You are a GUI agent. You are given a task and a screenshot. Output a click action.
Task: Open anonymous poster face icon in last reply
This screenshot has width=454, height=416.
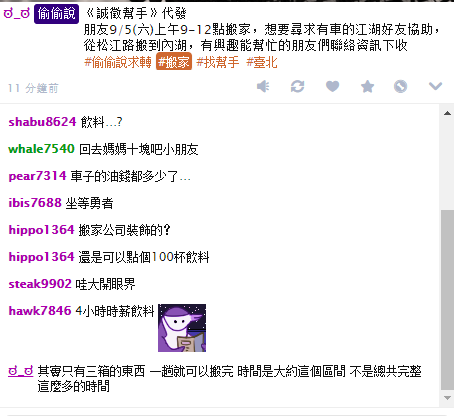coord(21,371)
